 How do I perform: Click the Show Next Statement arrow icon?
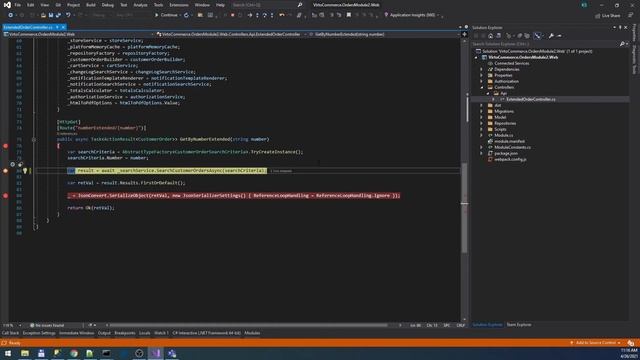(250, 15)
